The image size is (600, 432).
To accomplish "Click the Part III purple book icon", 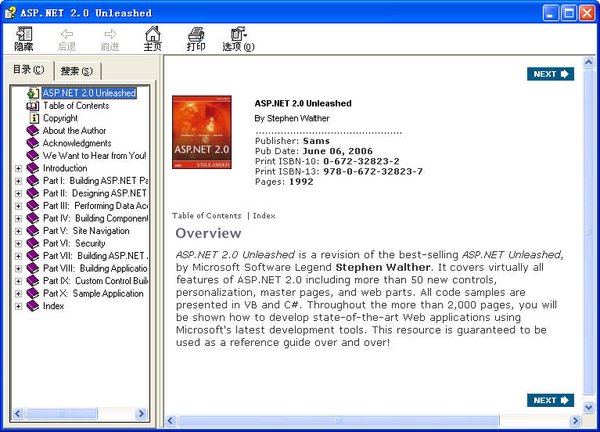I will coord(33,206).
